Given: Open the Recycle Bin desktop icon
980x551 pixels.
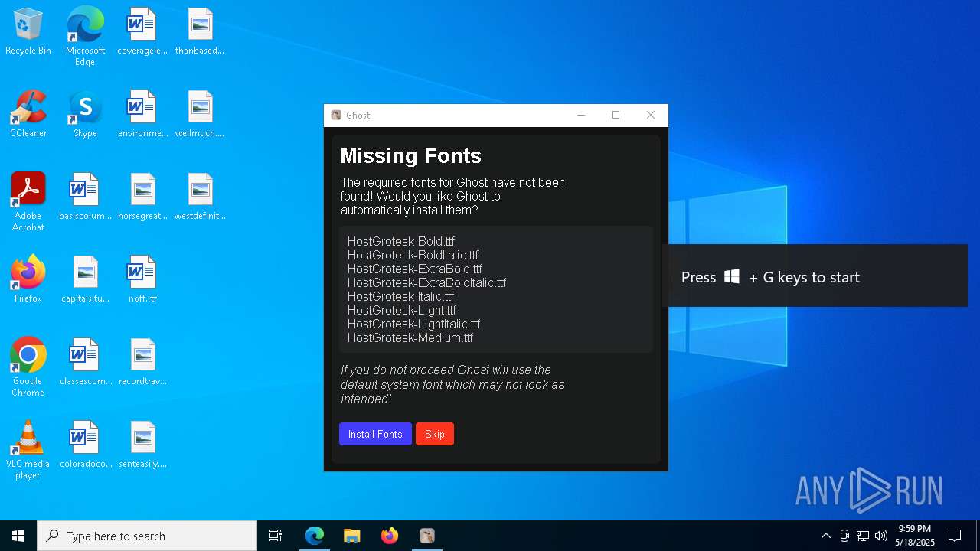Looking at the screenshot, I should pos(28,32).
